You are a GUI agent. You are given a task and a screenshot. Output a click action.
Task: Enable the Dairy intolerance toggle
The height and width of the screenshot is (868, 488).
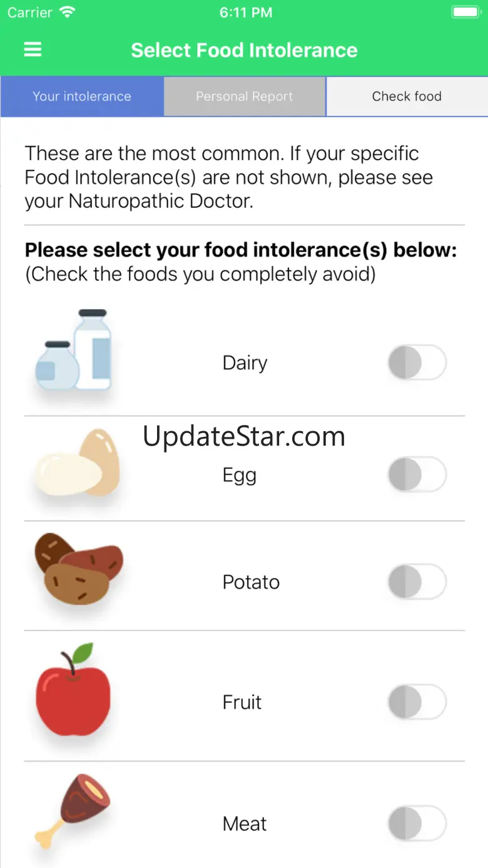click(417, 362)
